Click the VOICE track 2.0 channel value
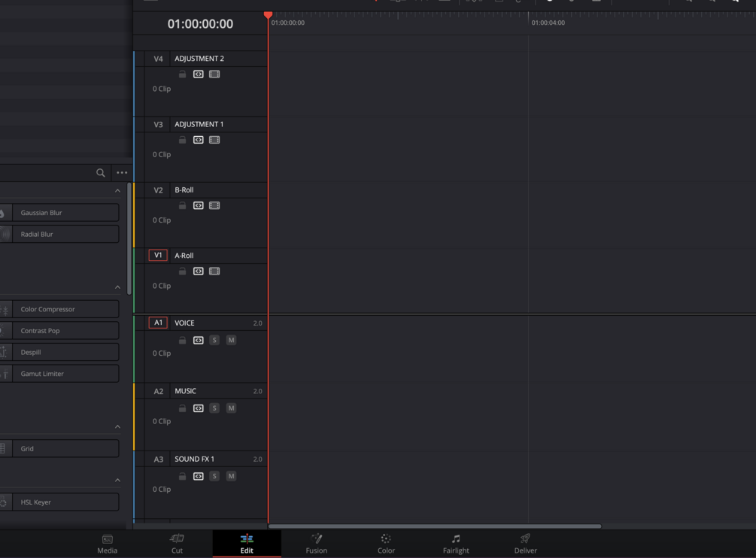The width and height of the screenshot is (756, 558). [x=257, y=323]
